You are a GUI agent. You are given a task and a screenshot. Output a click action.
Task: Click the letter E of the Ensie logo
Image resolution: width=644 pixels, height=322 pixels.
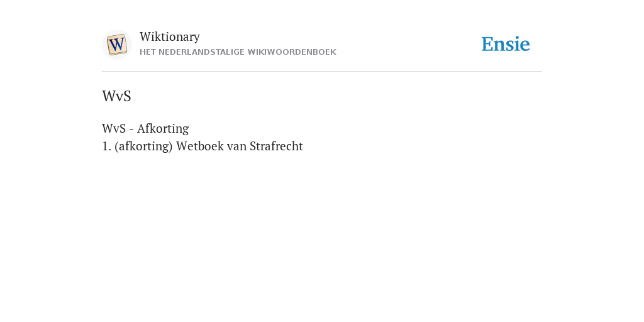click(x=487, y=44)
